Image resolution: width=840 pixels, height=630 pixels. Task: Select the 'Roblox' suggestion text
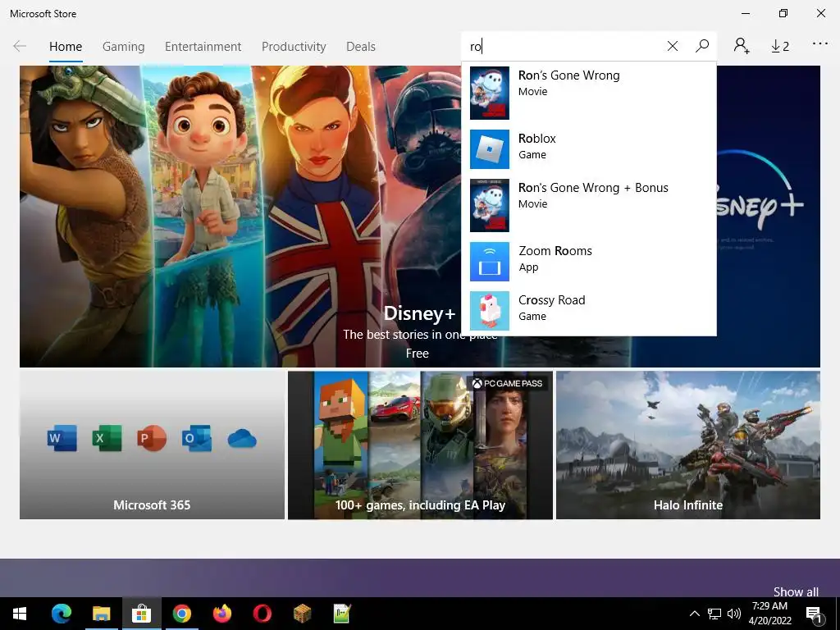click(536, 138)
